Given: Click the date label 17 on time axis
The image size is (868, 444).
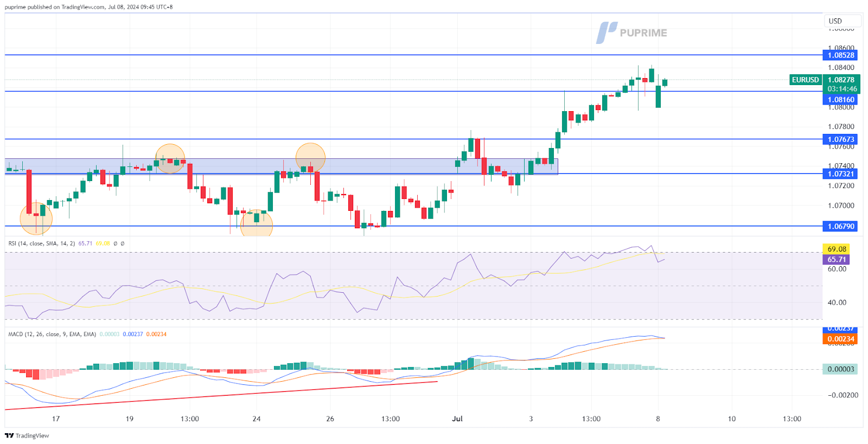Looking at the screenshot, I should [55, 419].
